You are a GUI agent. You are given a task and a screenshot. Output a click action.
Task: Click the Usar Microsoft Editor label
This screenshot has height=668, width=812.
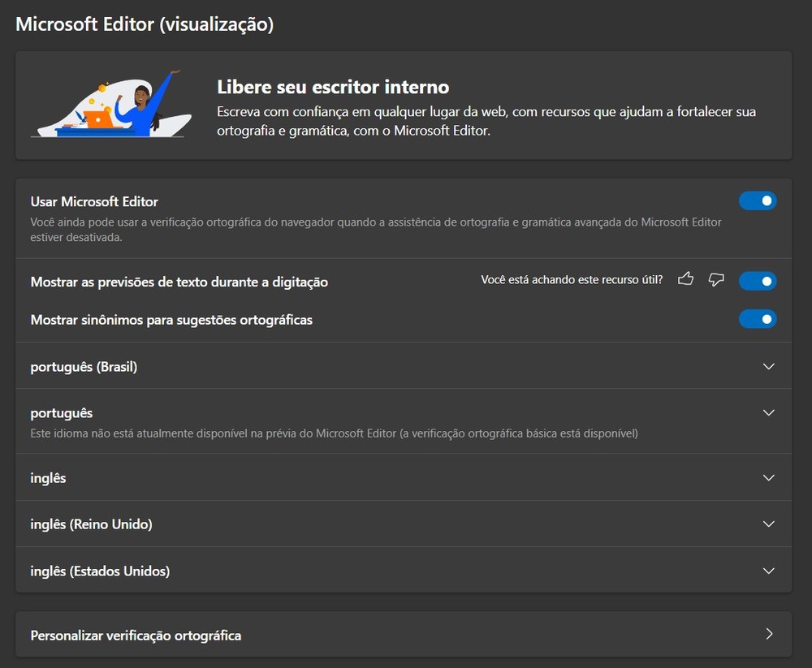point(94,201)
